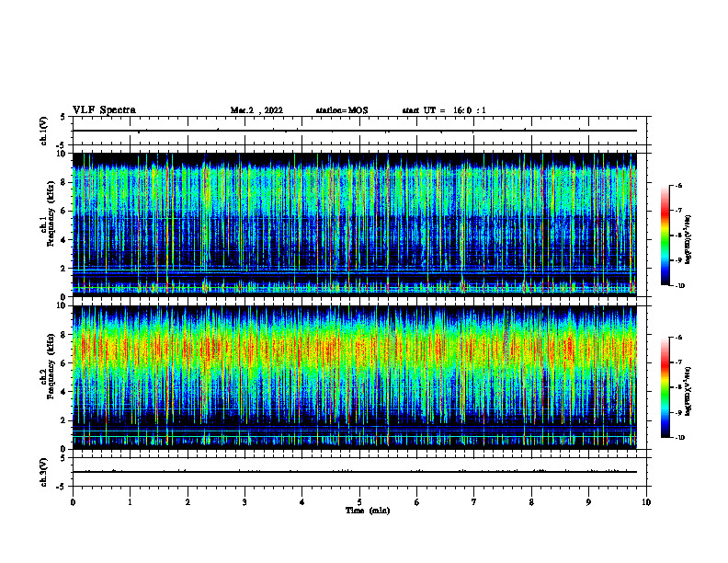This screenshot has width=728, height=563.
Task: Click the 'ch.1(V)' waveform axis label
Action: tap(44, 131)
